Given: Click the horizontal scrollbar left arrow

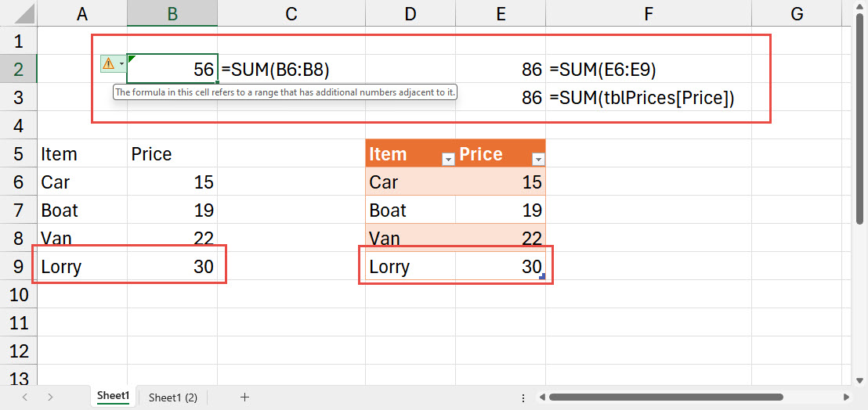Looking at the screenshot, I should (541, 397).
